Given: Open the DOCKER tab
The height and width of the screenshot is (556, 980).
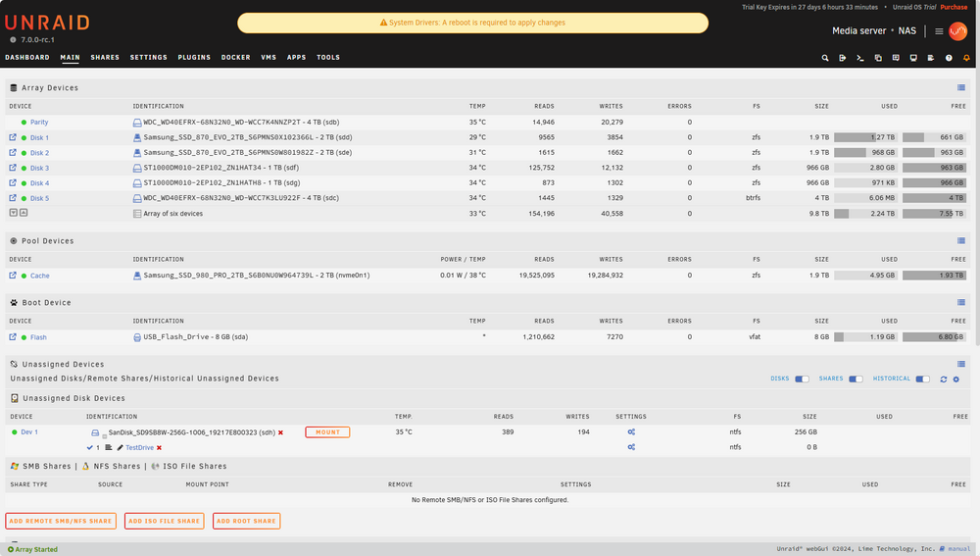Looking at the screenshot, I should click(x=235, y=58).
